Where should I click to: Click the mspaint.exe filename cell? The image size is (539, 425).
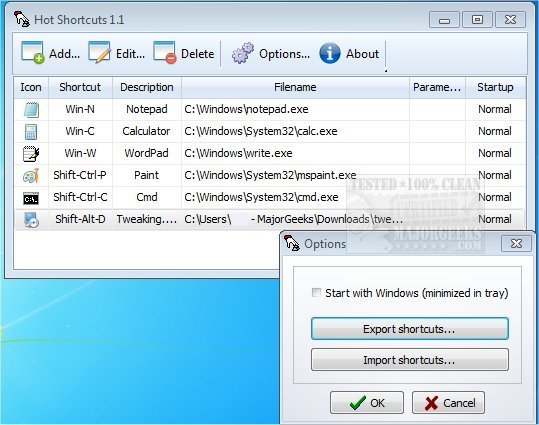coord(295,175)
